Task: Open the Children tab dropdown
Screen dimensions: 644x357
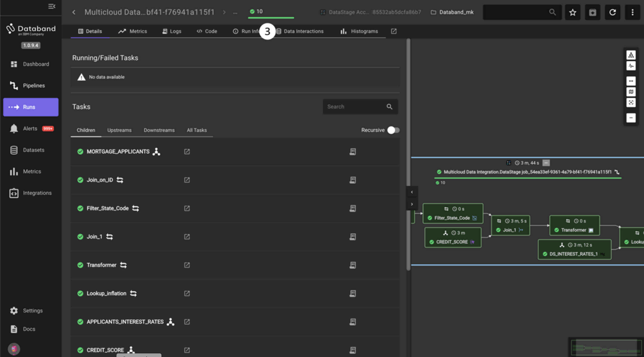Action: click(86, 130)
